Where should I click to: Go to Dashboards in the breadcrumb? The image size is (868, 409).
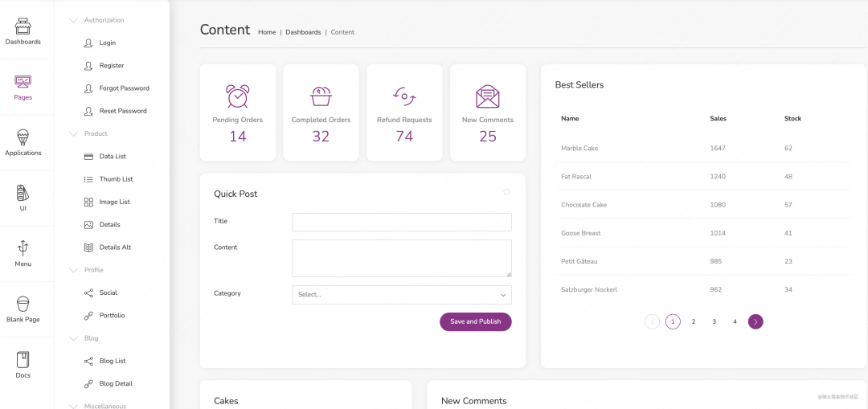pyautogui.click(x=303, y=32)
